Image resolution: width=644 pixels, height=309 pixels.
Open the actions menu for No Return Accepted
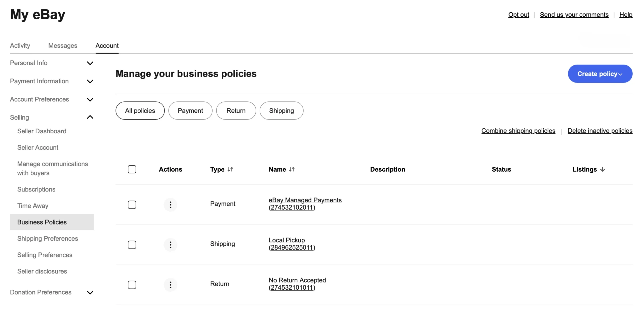[171, 285]
